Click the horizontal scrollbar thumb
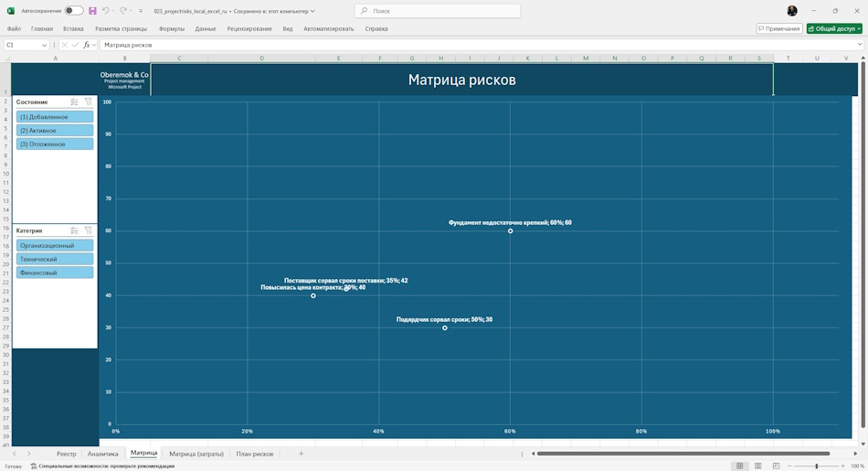Viewport: 868px width, 471px height. (683, 454)
